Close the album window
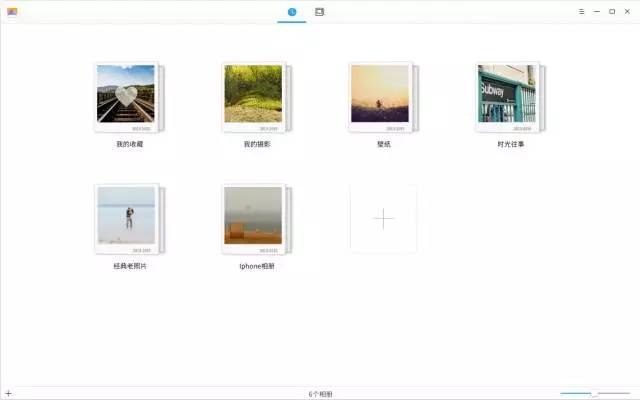The image size is (640, 400). 627,12
